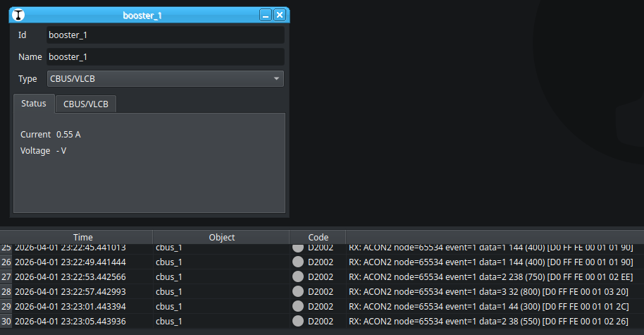Screen dimensions: 644x335
Task: Switch to the CBUS/VLCB tab
Action: tap(86, 104)
